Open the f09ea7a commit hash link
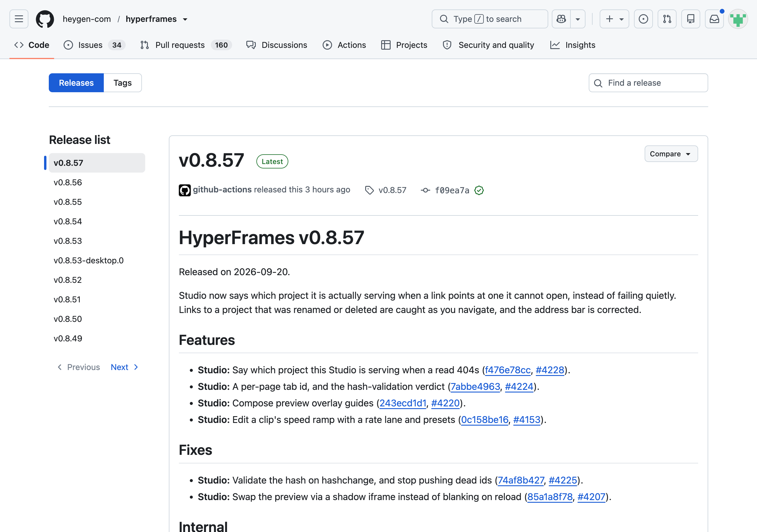The image size is (757, 532). pos(452,190)
